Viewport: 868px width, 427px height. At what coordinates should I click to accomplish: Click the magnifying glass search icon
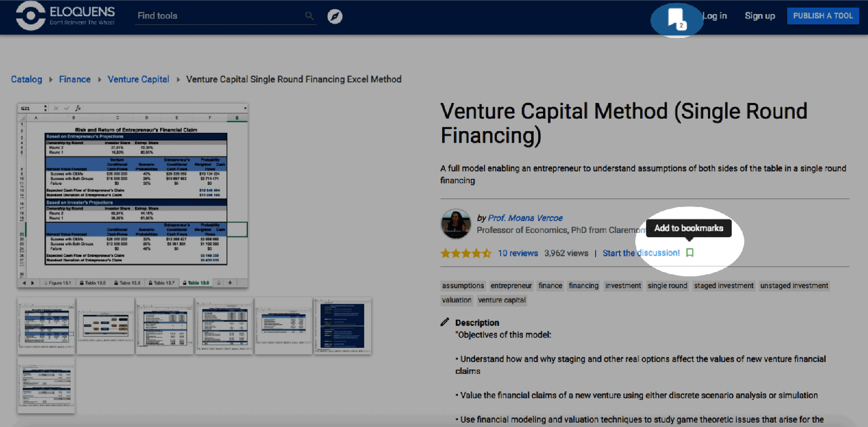pyautogui.click(x=309, y=16)
